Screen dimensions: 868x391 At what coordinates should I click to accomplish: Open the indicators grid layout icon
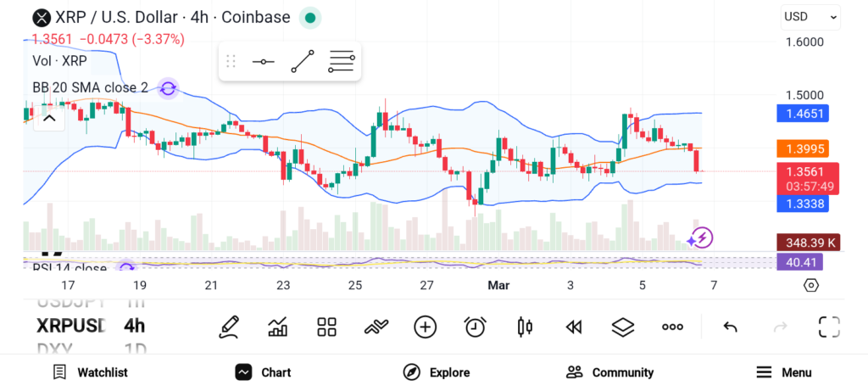[x=326, y=327]
